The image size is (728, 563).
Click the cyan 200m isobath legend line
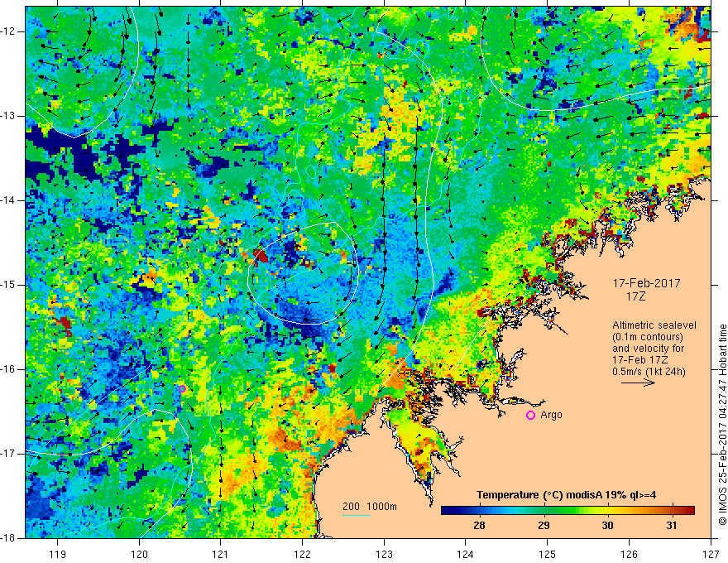click(x=357, y=515)
